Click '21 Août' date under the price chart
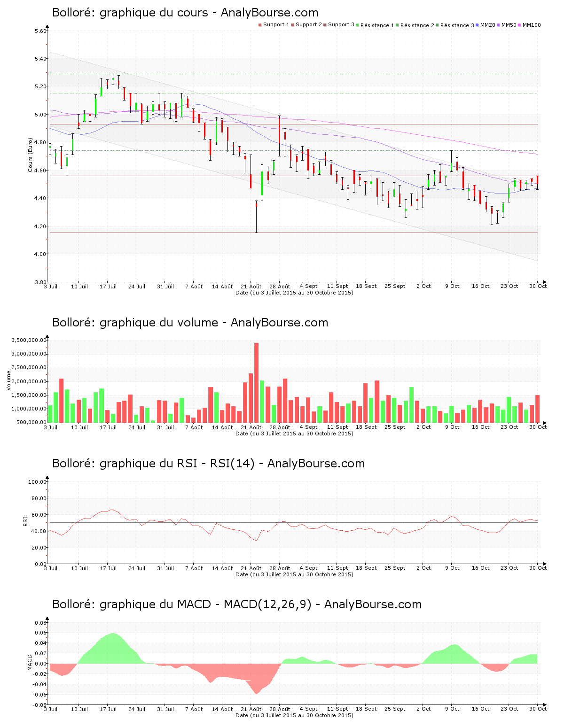The width and height of the screenshot is (564, 728). click(x=251, y=287)
